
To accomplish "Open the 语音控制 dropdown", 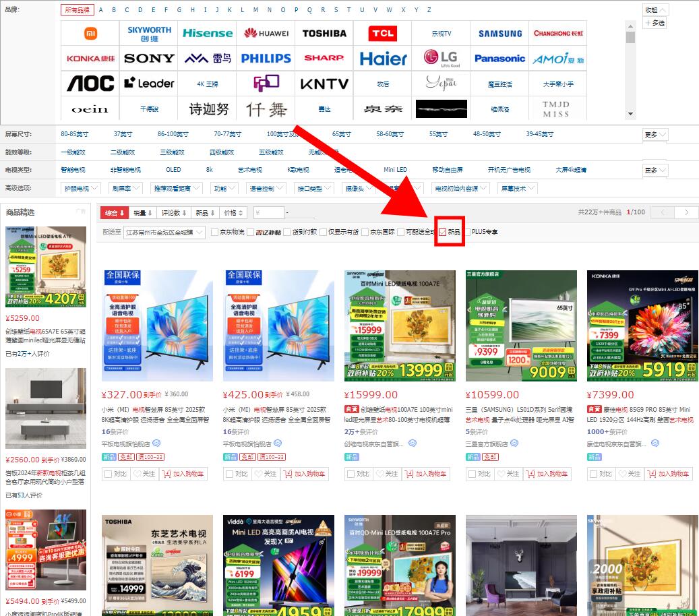I will (x=266, y=189).
